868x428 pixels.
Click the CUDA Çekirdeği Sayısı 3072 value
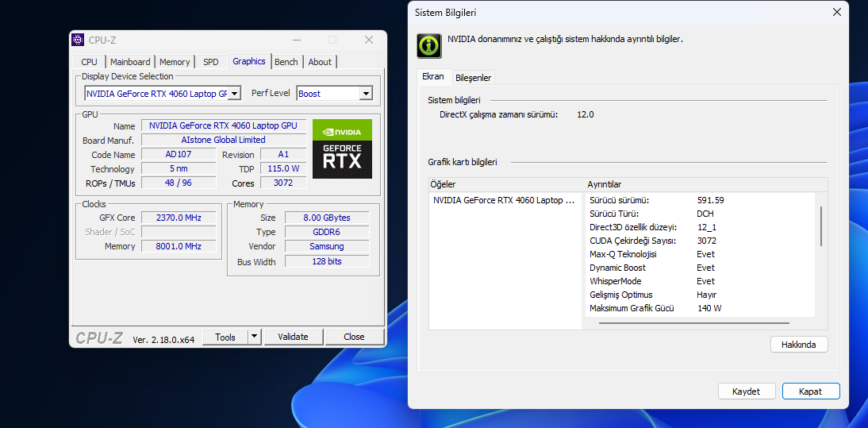click(706, 241)
